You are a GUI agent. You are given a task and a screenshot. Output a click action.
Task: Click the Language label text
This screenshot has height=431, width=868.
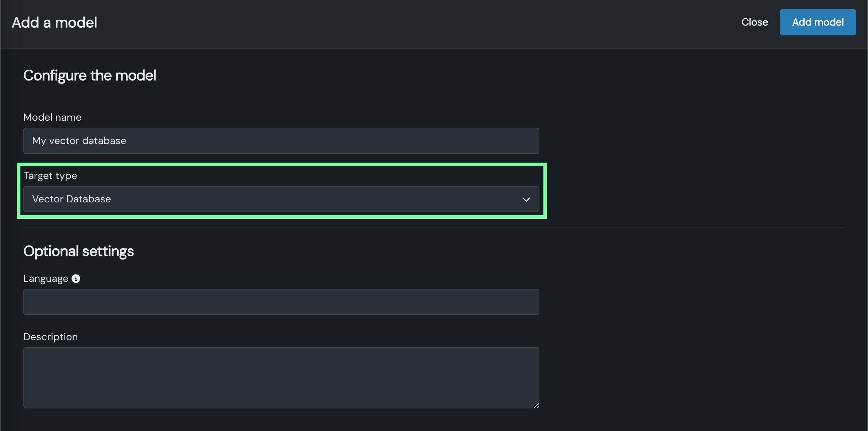(46, 279)
